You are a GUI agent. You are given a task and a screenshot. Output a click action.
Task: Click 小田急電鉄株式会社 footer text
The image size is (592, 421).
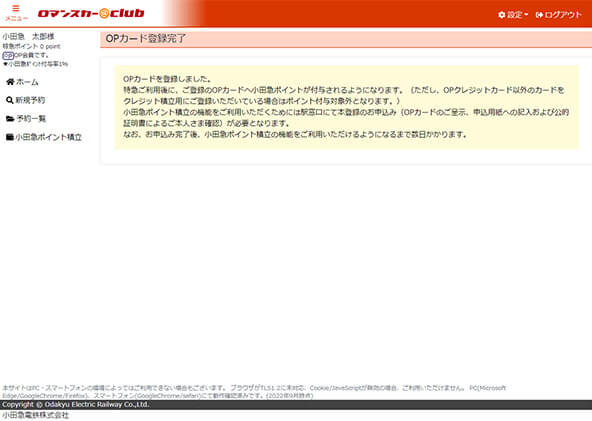click(x=35, y=415)
